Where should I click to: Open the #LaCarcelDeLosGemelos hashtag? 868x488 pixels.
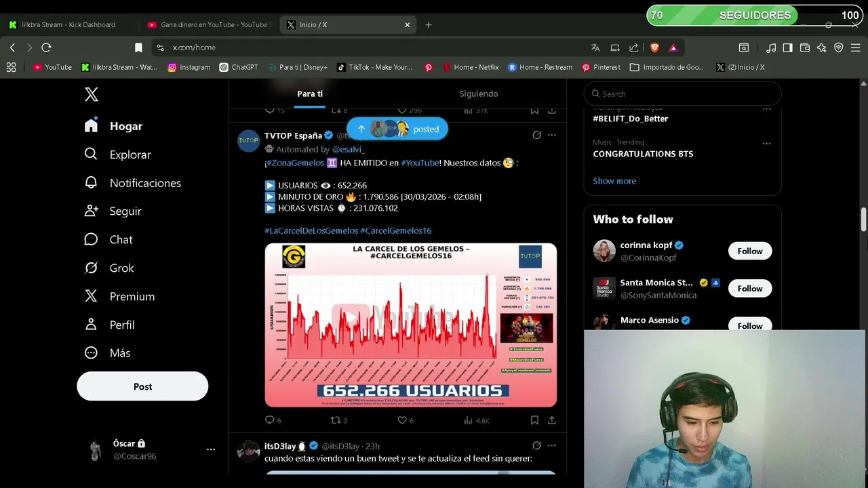coord(311,230)
